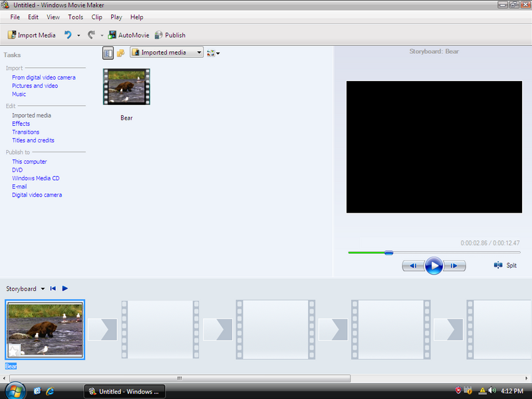The width and height of the screenshot is (532, 399).
Task: Click the red security shield tray icon
Action: 458,390
